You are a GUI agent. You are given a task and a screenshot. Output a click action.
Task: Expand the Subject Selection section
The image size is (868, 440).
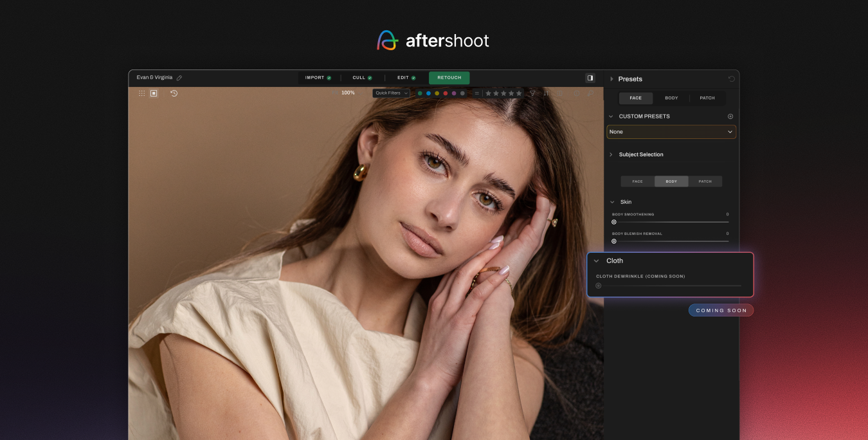[x=611, y=154]
